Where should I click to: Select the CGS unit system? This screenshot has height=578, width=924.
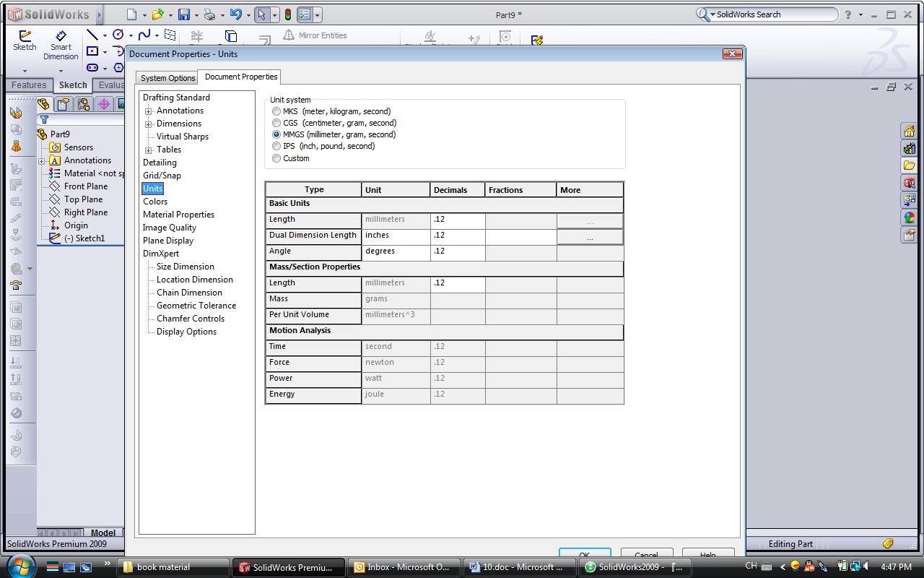point(276,123)
